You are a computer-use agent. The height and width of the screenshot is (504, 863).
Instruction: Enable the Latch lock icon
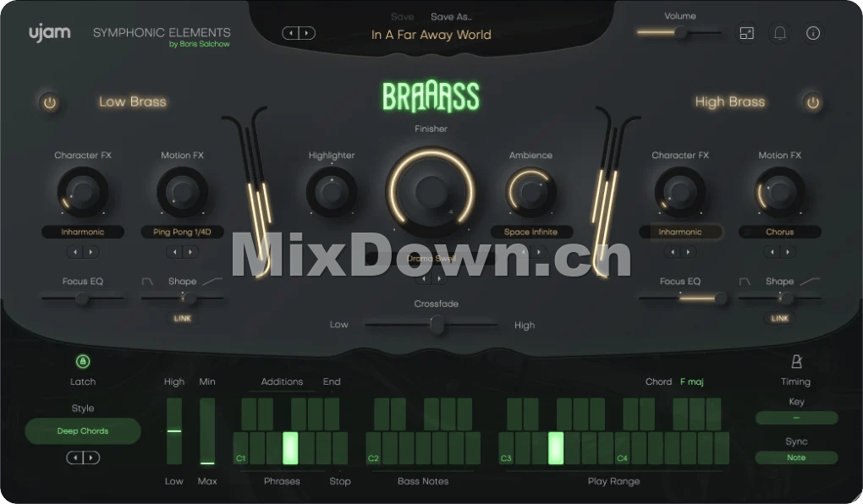(83, 361)
